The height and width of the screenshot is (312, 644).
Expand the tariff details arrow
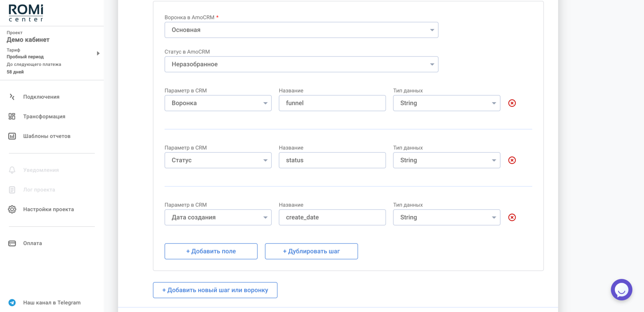point(98,53)
